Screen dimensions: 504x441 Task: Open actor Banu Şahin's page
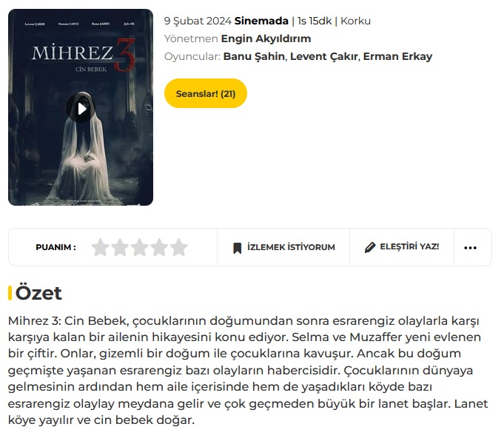tap(254, 56)
